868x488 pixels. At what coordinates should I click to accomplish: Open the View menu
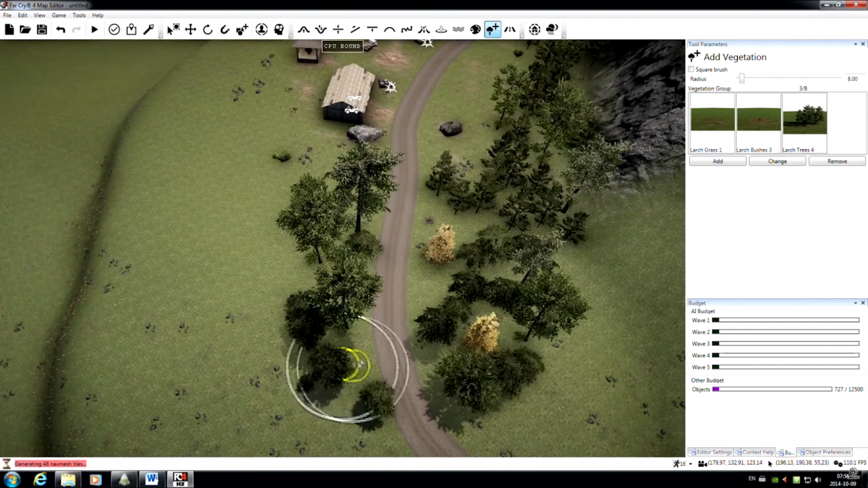pos(40,15)
